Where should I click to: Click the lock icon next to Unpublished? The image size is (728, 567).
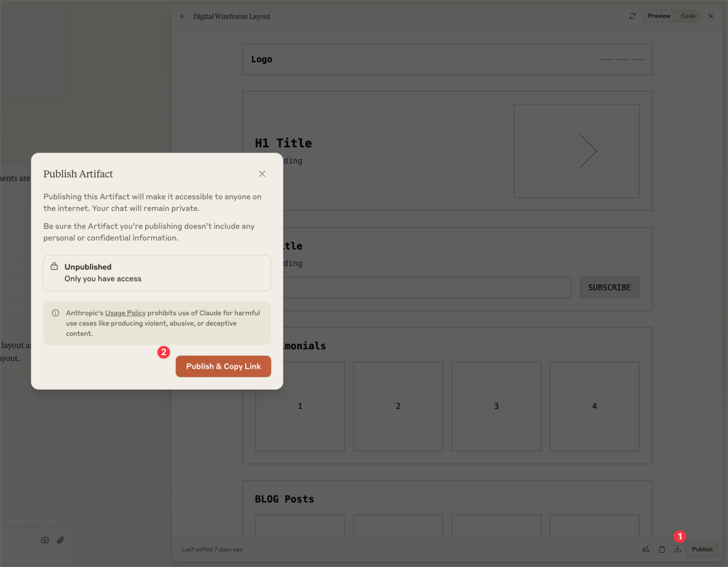click(x=54, y=266)
